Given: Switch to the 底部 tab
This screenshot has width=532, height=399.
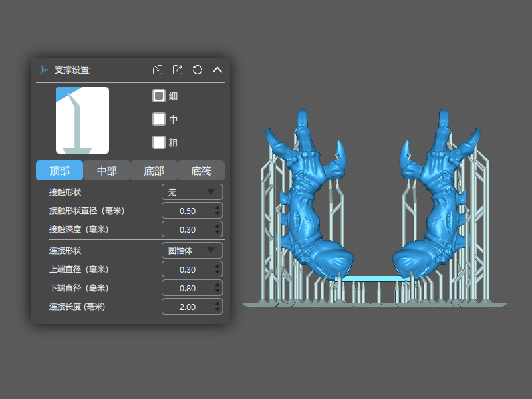Looking at the screenshot, I should click(154, 170).
